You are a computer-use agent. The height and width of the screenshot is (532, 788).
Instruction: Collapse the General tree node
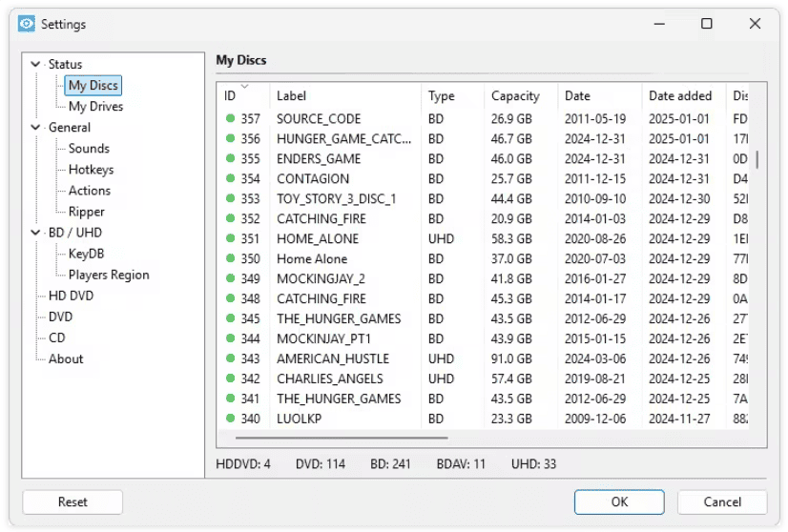pyautogui.click(x=35, y=127)
